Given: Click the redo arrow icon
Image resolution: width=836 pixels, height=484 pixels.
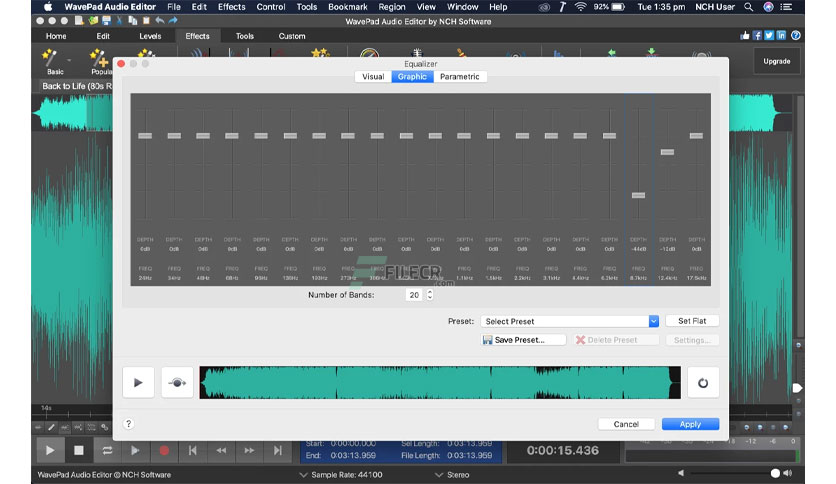Looking at the screenshot, I should 173,21.
